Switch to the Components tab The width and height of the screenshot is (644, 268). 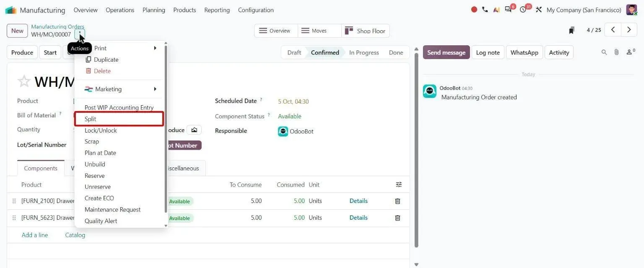[x=41, y=168]
